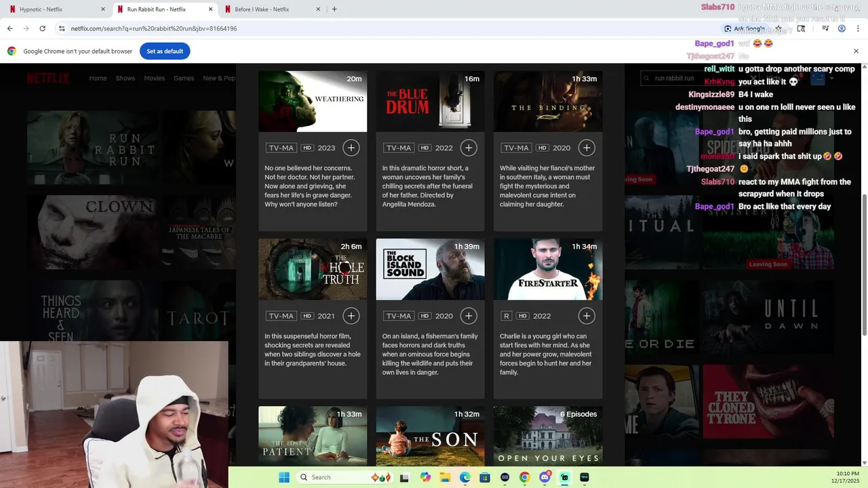
Task: Open Netflix Home menu
Action: pyautogui.click(x=98, y=78)
